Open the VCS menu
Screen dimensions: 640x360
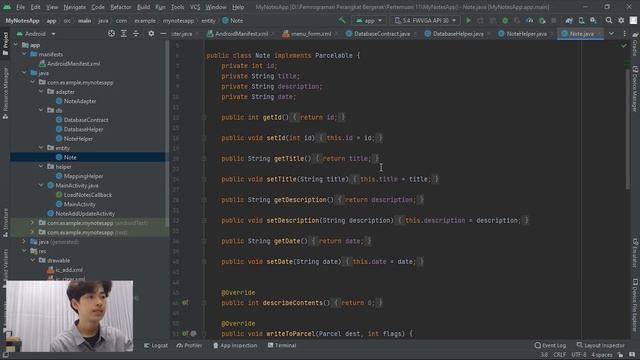pos(195,7)
